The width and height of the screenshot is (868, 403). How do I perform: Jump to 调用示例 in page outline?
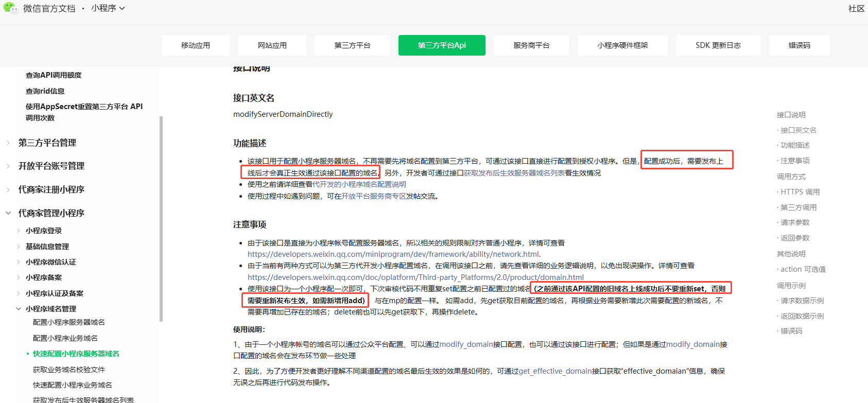point(791,286)
